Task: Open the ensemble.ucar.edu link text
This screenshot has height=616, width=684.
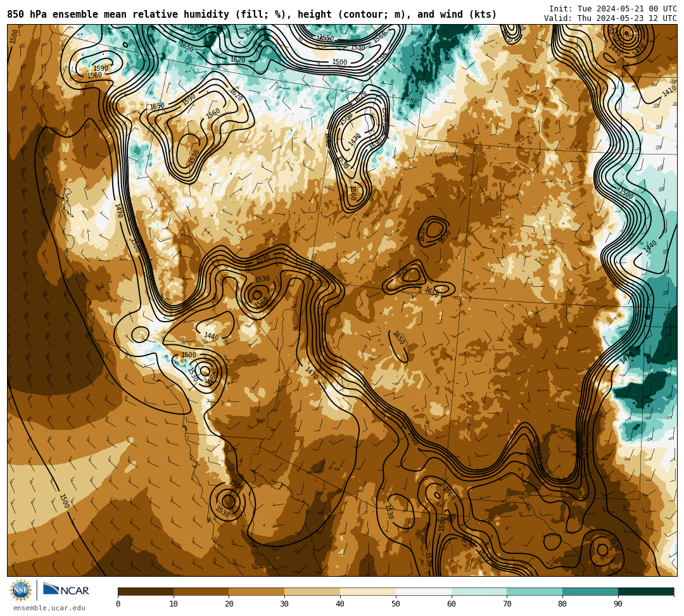Action: [x=49, y=608]
